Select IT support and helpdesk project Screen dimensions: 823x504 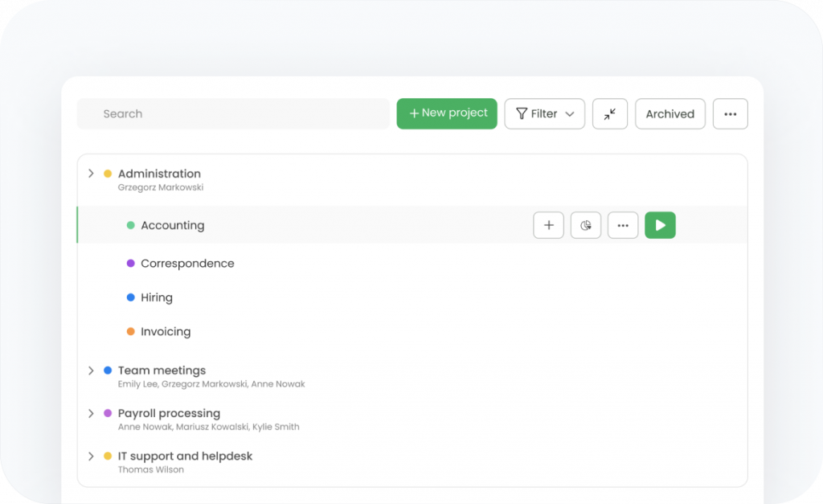pos(185,457)
